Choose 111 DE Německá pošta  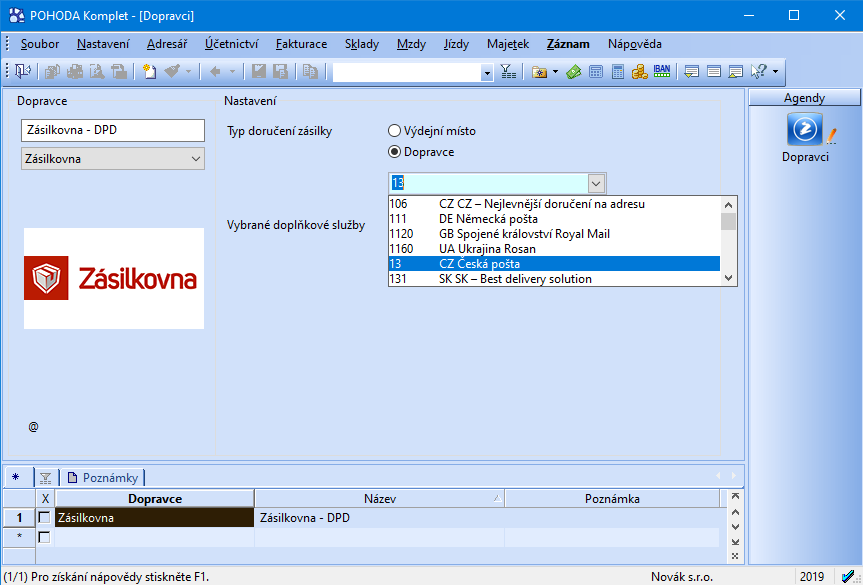point(554,218)
